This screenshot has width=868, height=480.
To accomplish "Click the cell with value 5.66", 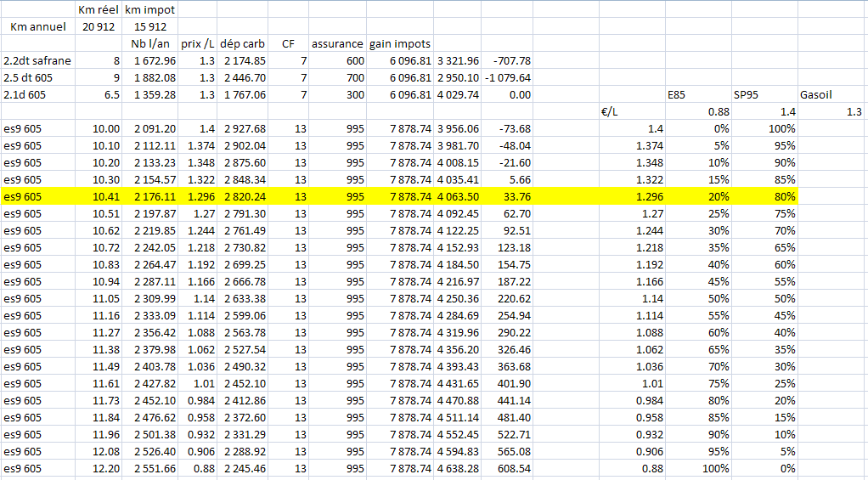I will (506, 180).
